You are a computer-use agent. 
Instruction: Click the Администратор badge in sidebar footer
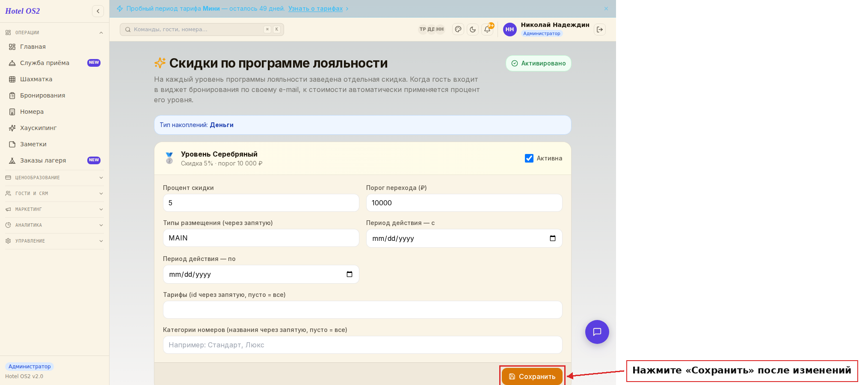point(30,367)
